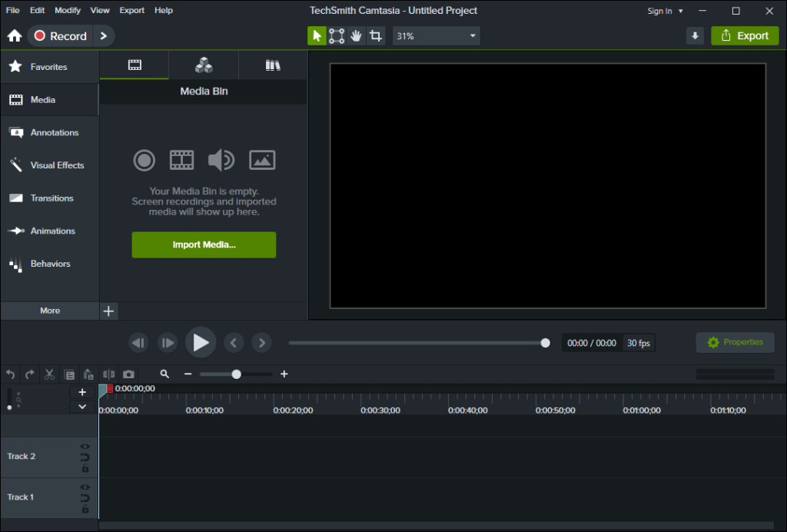Click the 00:00 / 00:00 timecode
The width and height of the screenshot is (787, 532).
(592, 343)
